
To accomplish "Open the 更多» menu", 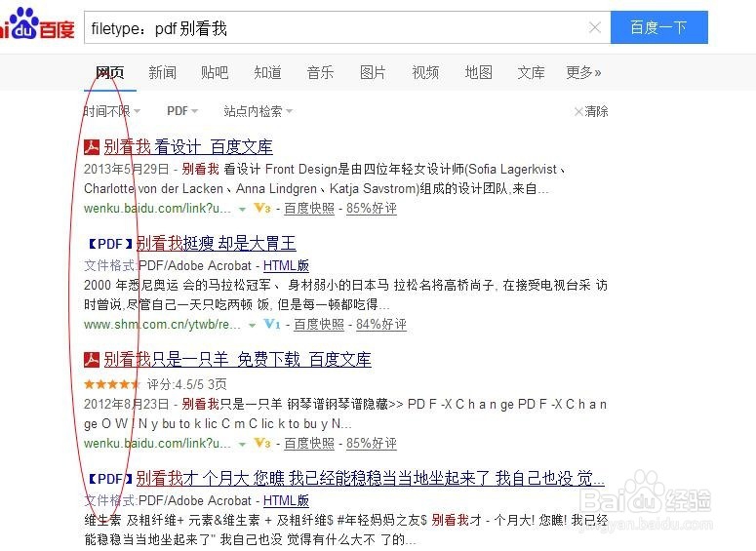I will coord(583,73).
